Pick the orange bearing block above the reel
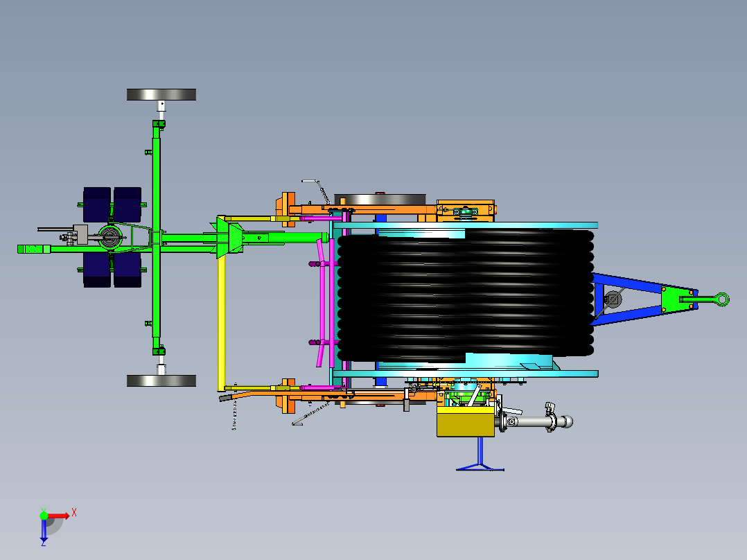The width and height of the screenshot is (747, 560). click(x=466, y=211)
